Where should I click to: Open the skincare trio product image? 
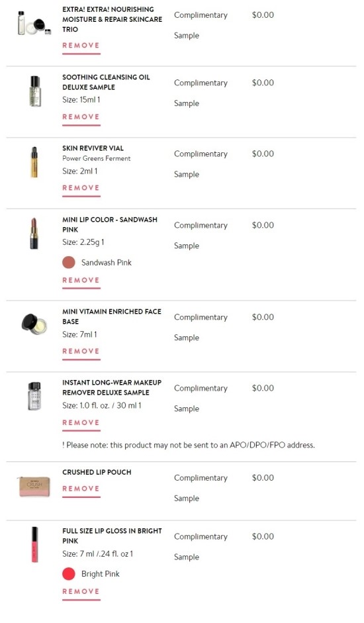tap(34, 23)
